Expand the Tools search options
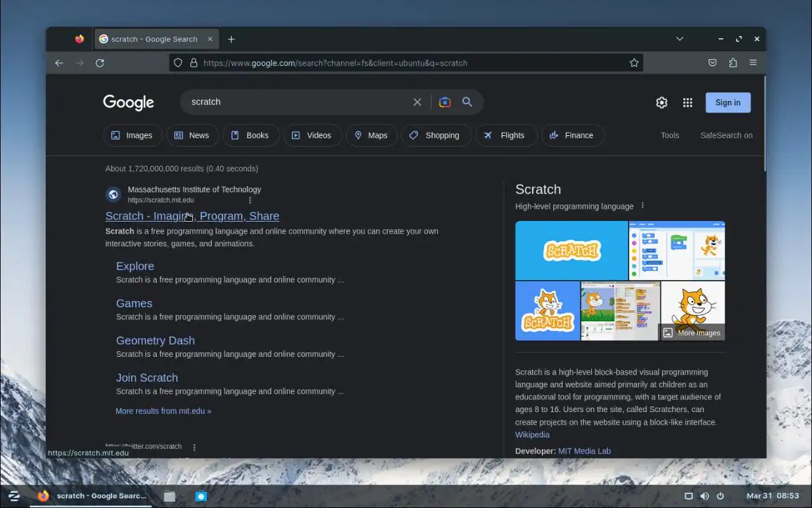812x508 pixels. (x=670, y=135)
